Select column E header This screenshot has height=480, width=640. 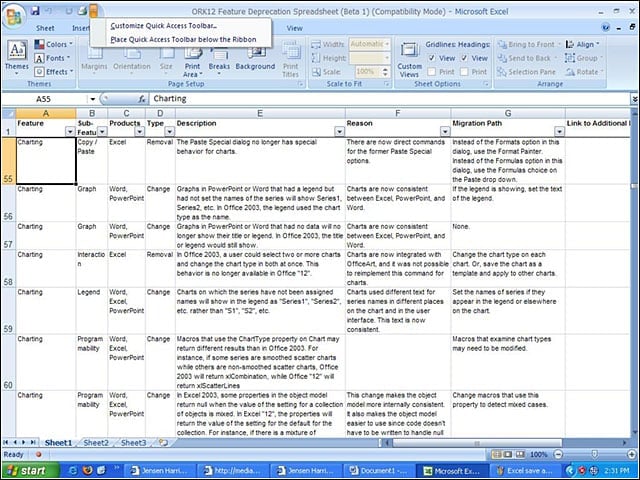point(260,113)
